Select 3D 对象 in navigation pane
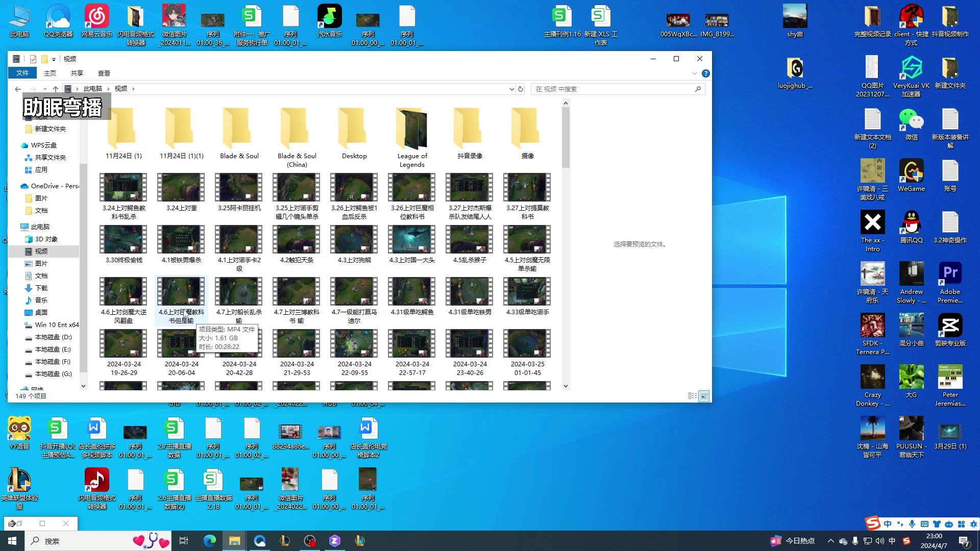 (x=46, y=239)
